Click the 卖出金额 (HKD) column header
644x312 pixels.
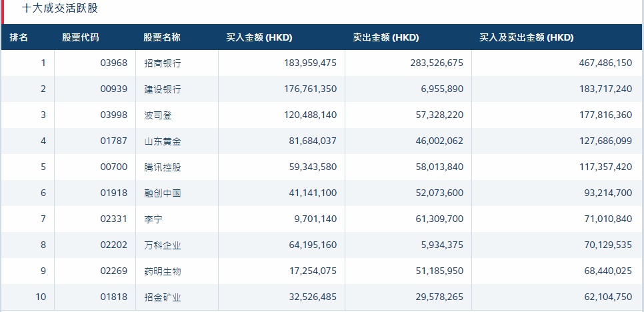coord(385,37)
